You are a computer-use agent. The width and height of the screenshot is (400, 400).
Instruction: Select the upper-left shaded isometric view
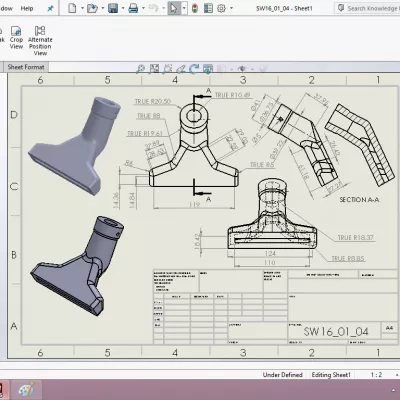(74, 146)
